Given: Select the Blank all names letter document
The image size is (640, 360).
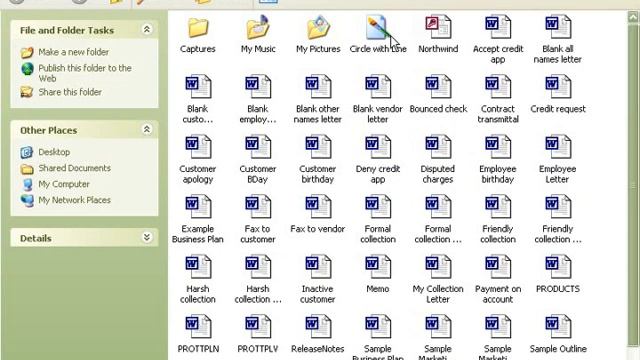Looking at the screenshot, I should click(x=558, y=27).
